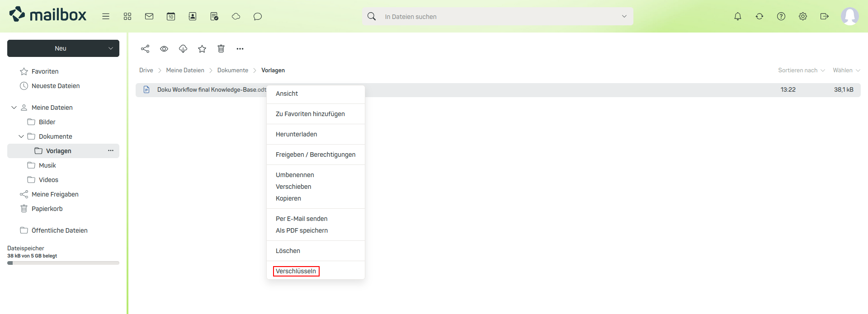The width and height of the screenshot is (868, 314).
Task: Open the Sortieren nach dropdown
Action: click(x=802, y=70)
